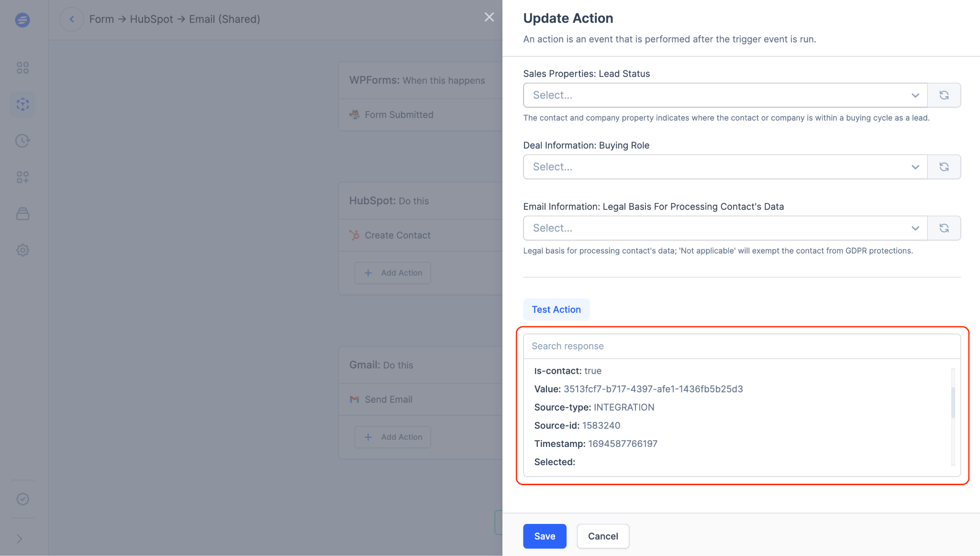
Task: Select the Create Contact action row
Action: click(x=420, y=235)
